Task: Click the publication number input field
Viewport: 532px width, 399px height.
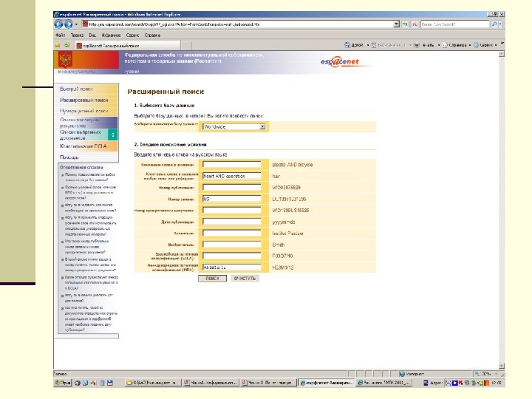Action: (x=232, y=187)
